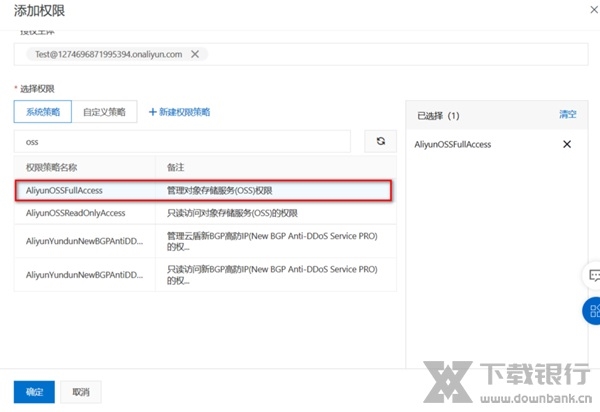This screenshot has width=600, height=412.
Task: Open the blue grid floating shortcut
Action: (592, 311)
